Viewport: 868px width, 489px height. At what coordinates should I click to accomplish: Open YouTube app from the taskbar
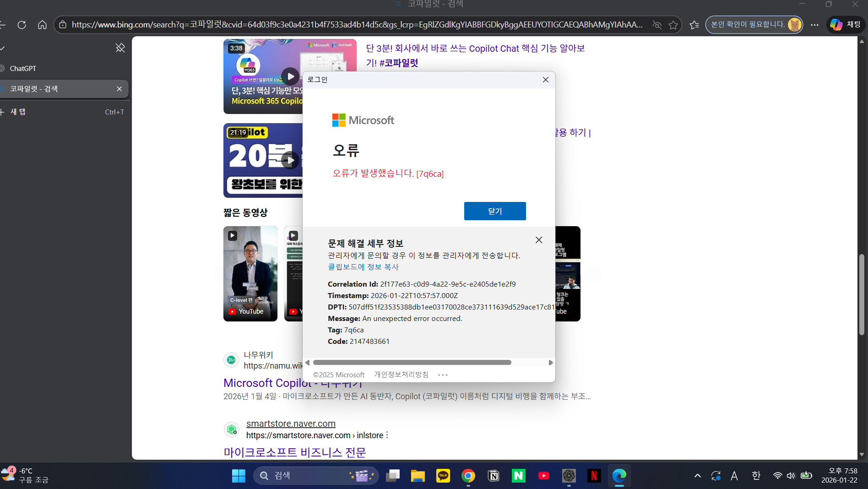pos(543,476)
